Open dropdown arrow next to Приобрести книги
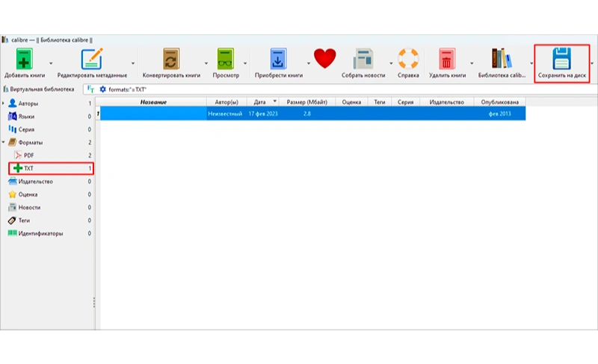598x364 pixels. pyautogui.click(x=308, y=64)
